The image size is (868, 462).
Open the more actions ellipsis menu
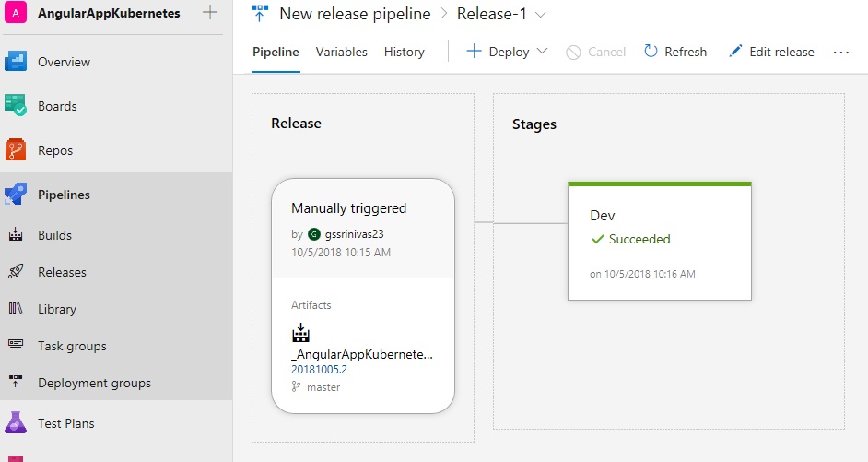[841, 52]
